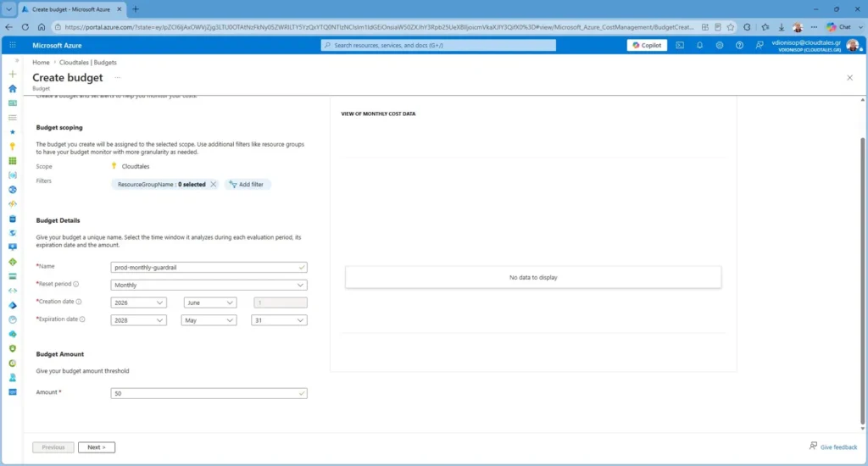This screenshot has width=868, height=466.
Task: Open Subscriptions key icon in sidebar
Action: tap(12, 147)
